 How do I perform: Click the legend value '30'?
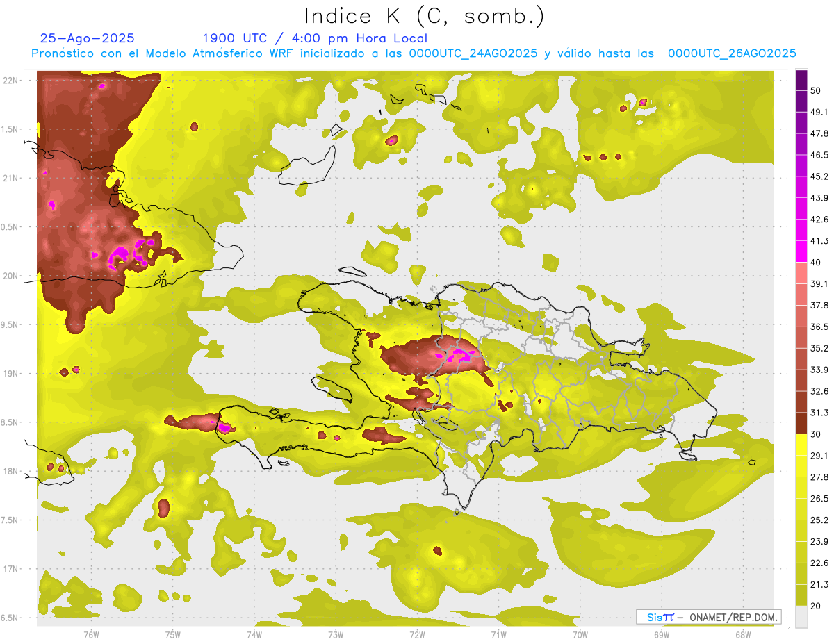pyautogui.click(x=815, y=434)
